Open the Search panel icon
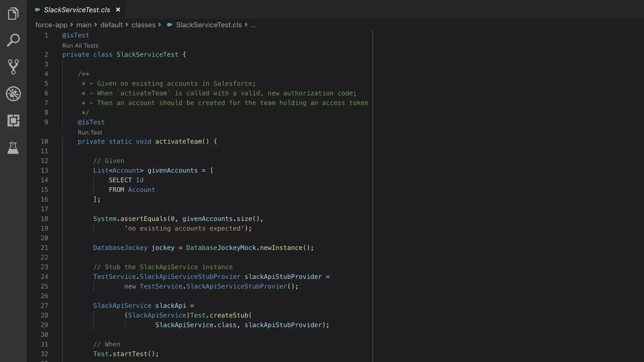Image resolution: width=644 pixels, height=362 pixels. pyautogui.click(x=13, y=40)
